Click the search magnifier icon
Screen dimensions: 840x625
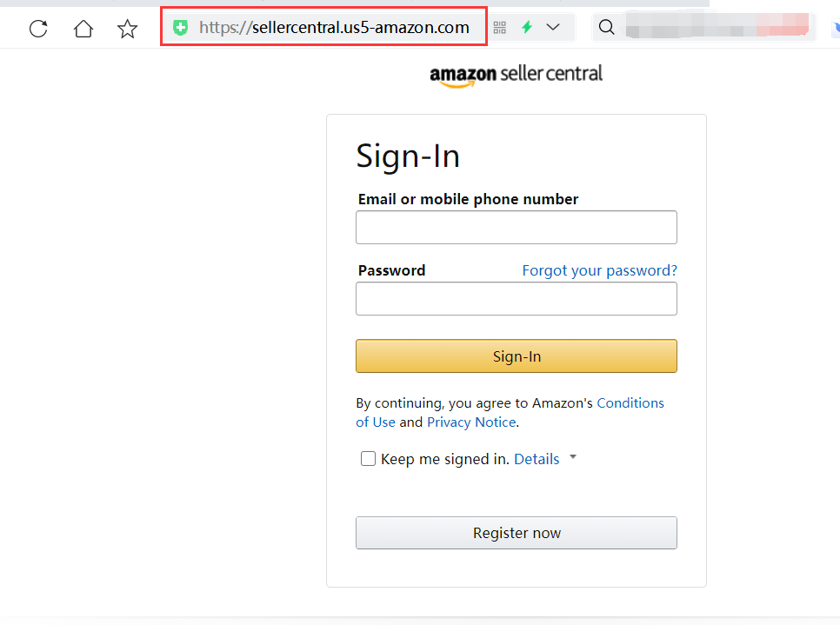tap(607, 28)
